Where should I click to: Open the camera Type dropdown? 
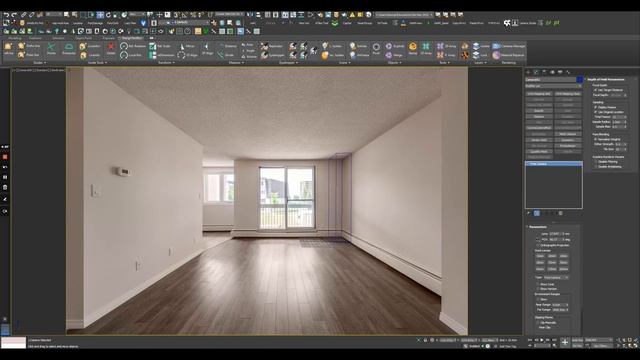tap(556, 278)
